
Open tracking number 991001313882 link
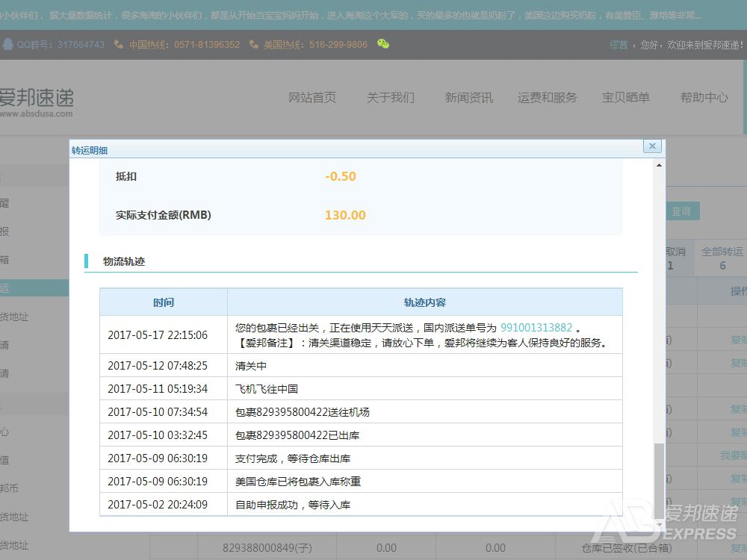pos(536,328)
